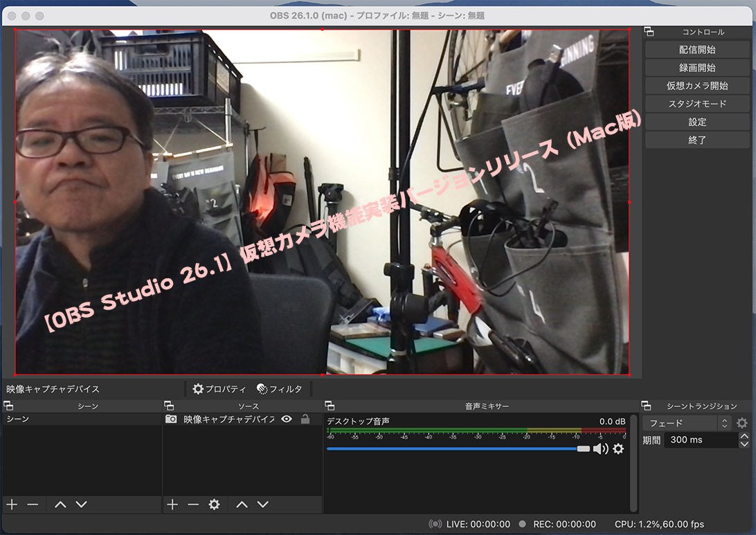
Task: Click the CPU 1.2%, 60.00 fps status
Action: [x=659, y=524]
